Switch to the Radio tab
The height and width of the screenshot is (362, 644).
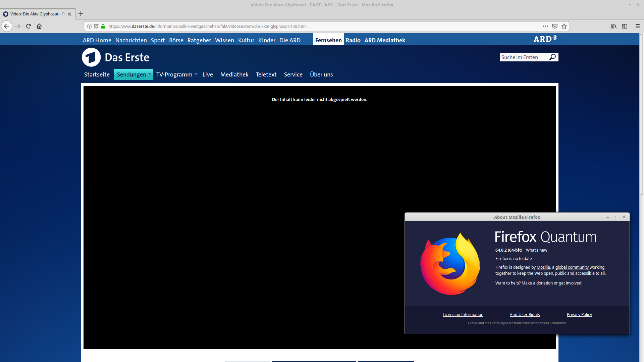point(353,40)
